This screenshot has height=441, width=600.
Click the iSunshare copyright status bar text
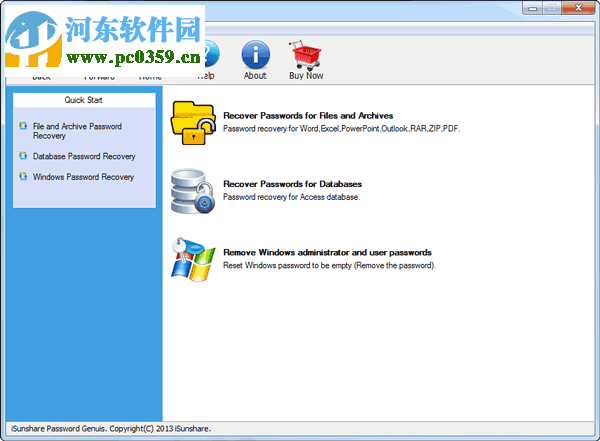tap(111, 429)
